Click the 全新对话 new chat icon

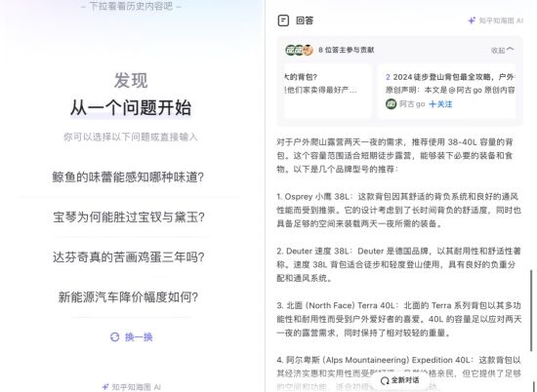(385, 380)
